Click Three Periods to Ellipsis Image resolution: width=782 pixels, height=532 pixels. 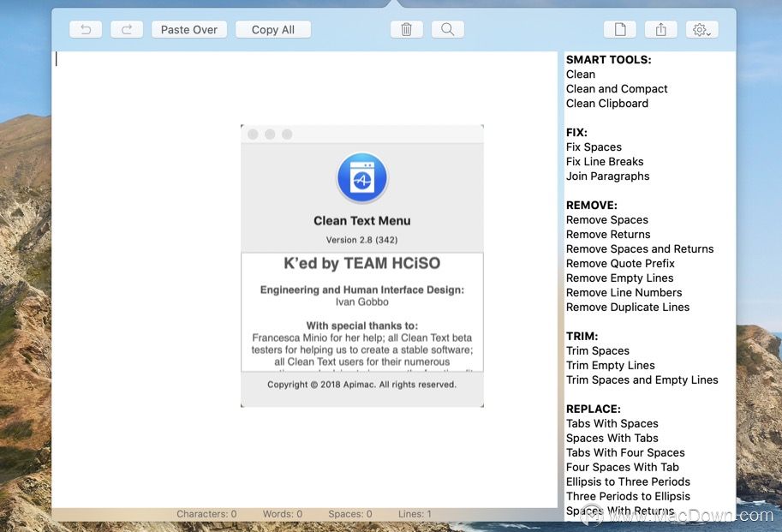tap(628, 496)
